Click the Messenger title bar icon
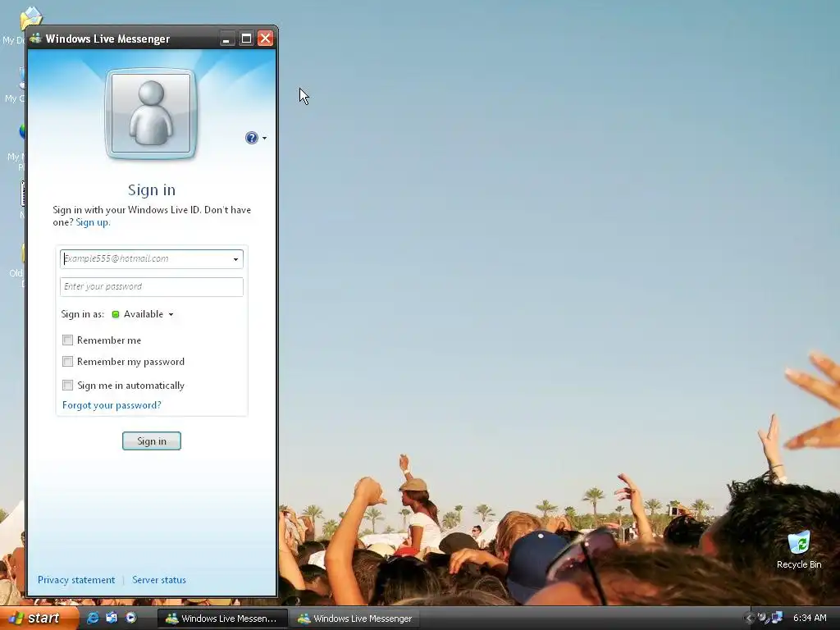Viewport: 840px width, 630px height. 36,39
